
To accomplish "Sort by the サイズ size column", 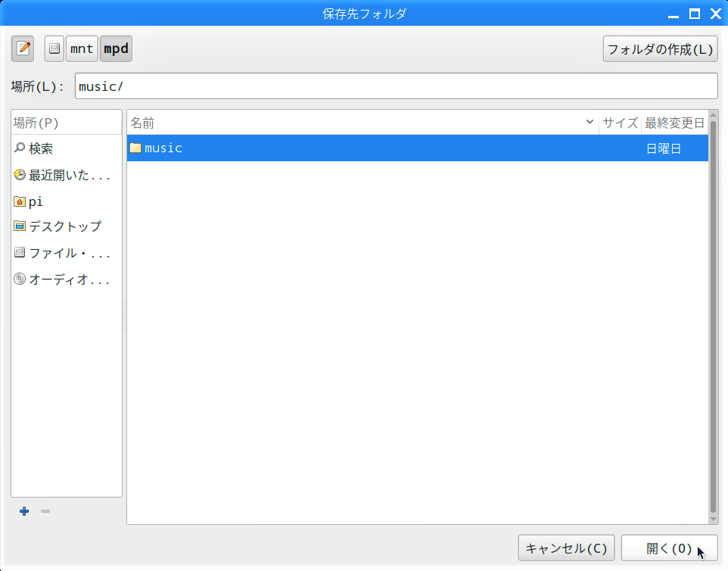I will 620,123.
